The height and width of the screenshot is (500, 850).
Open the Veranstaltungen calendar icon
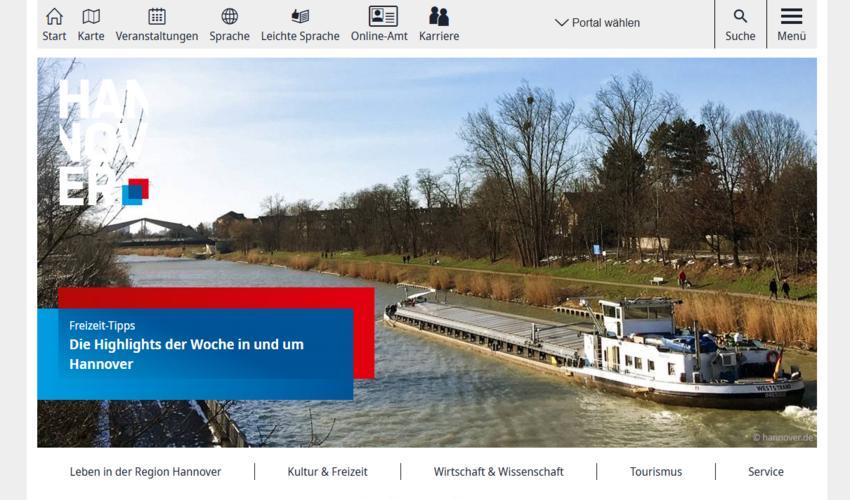point(157,16)
